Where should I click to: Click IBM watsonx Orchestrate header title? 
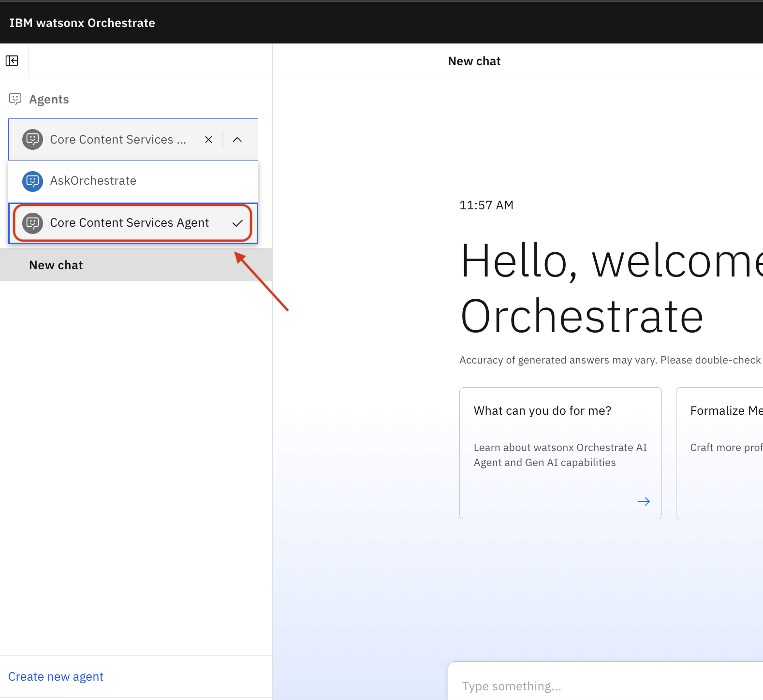(82, 23)
